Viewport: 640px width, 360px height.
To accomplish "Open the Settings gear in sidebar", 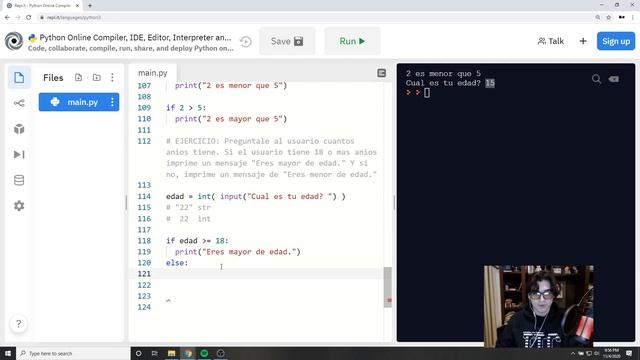I will tap(19, 206).
